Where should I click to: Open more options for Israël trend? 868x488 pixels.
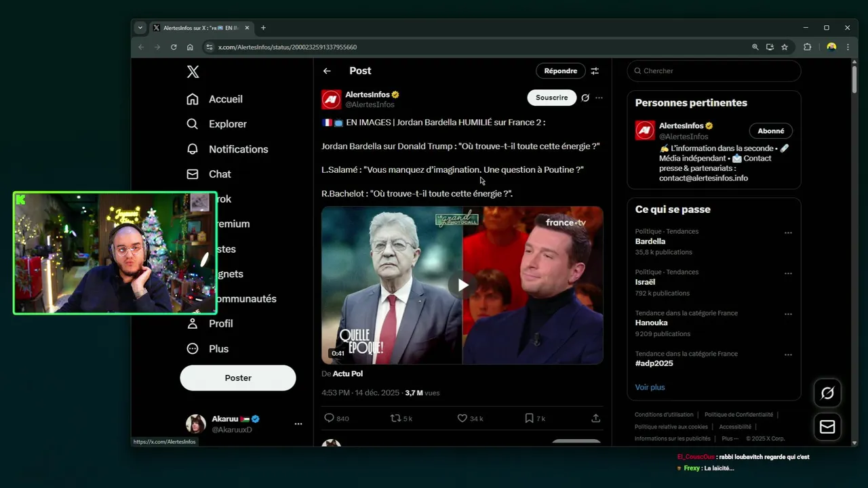[788, 273]
